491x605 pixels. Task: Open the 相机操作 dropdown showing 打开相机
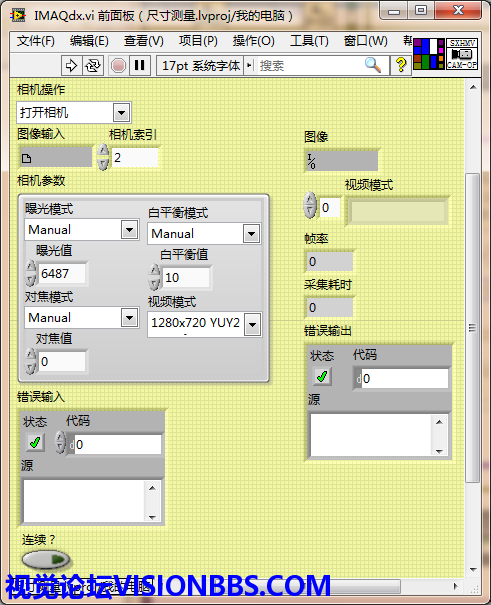tap(74, 113)
